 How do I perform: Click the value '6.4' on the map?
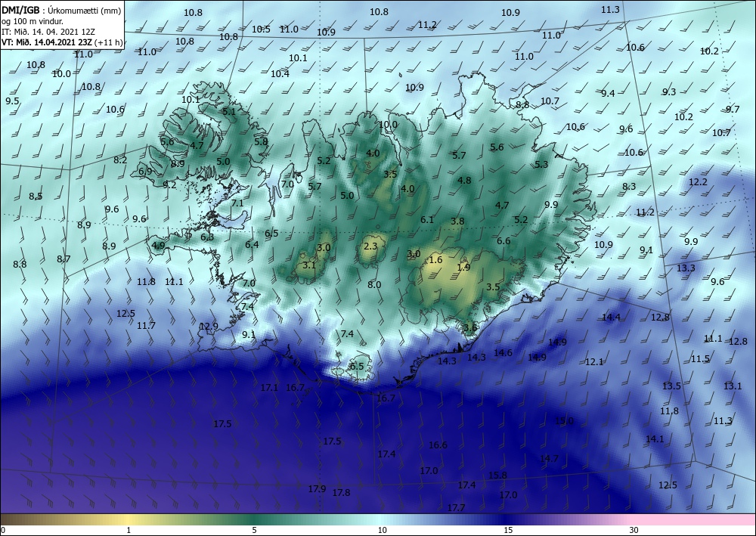pos(252,245)
